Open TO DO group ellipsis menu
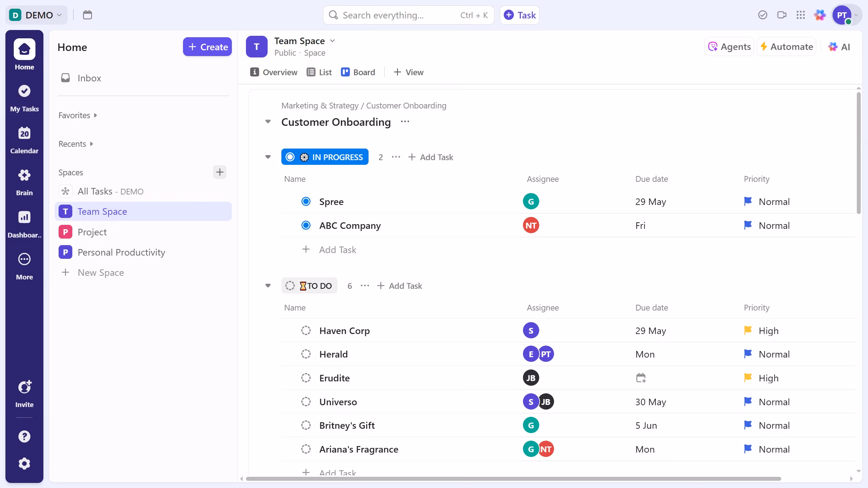The image size is (868, 488). 365,286
